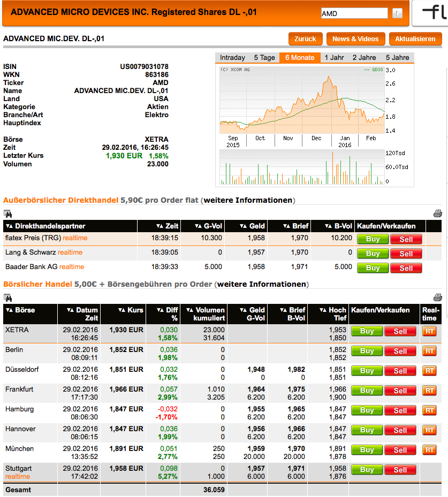Click ISIN value US0079031078
The width and height of the screenshot is (448, 497).
pos(145,66)
